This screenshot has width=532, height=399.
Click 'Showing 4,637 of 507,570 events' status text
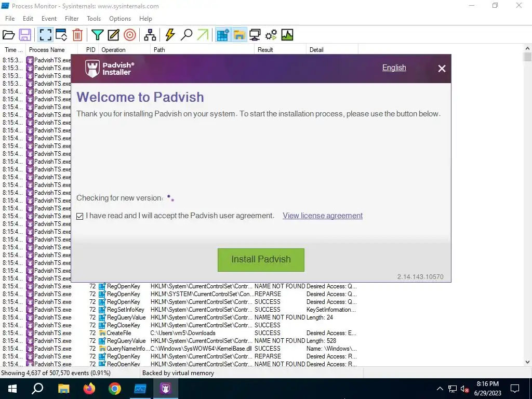(x=56, y=373)
